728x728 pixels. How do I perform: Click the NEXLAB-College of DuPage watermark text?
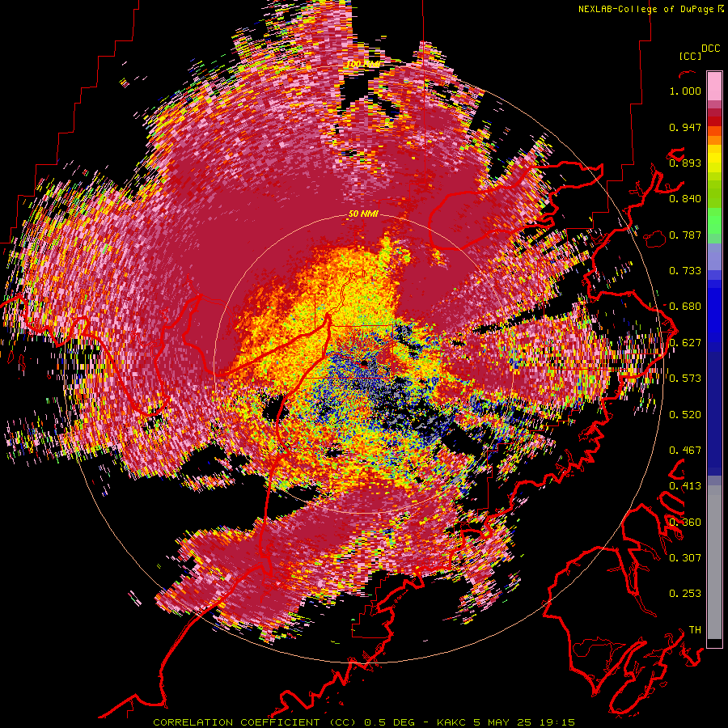(x=645, y=9)
